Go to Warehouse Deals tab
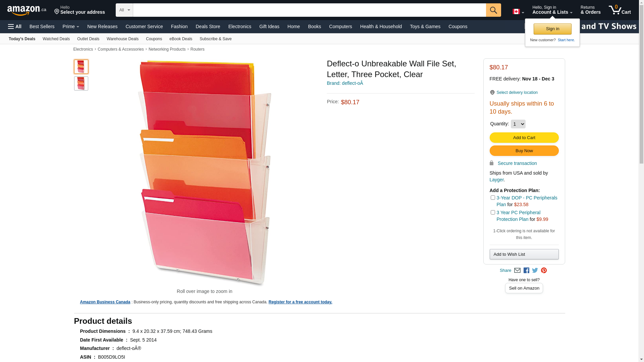644x362 pixels. coord(122,39)
